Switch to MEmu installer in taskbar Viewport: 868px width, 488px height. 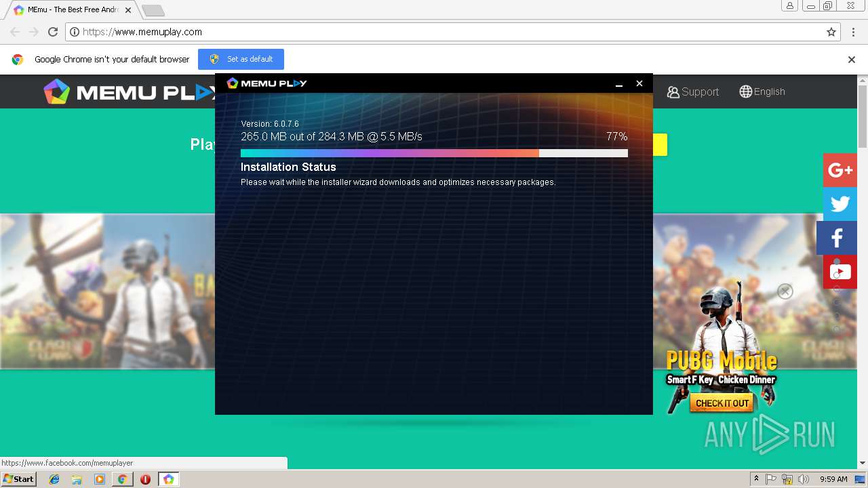pos(168,479)
